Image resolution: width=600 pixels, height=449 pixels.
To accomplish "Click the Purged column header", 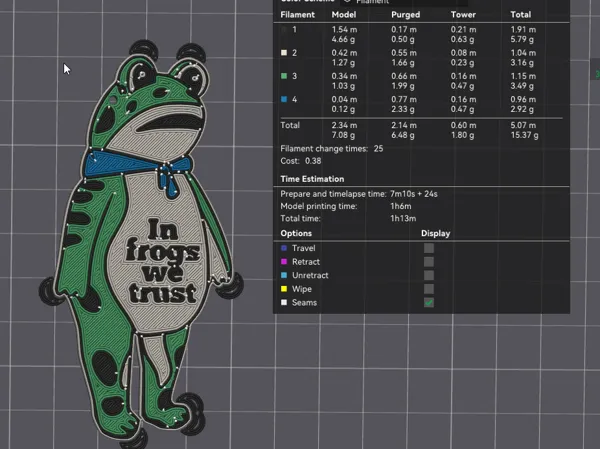I will [405, 15].
